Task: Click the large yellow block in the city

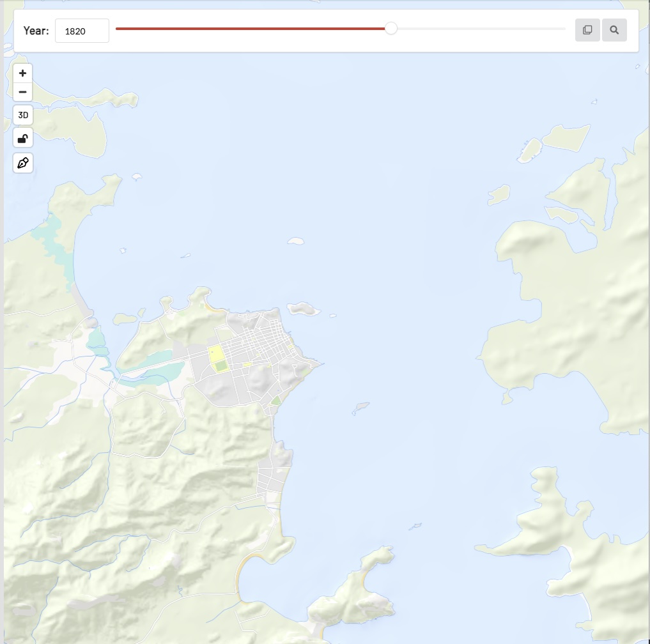Action: [215, 353]
